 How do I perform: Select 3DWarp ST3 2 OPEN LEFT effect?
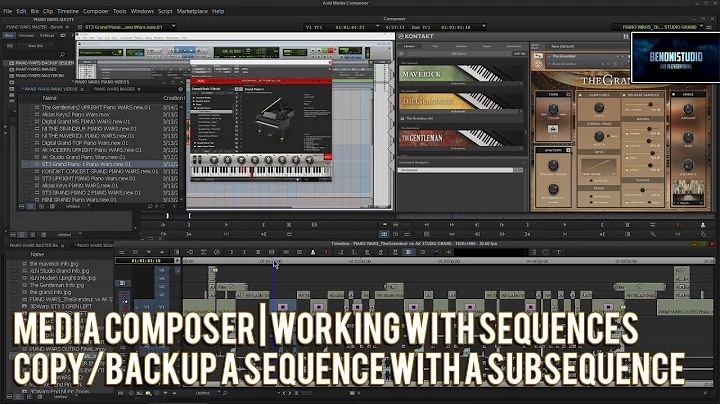(x=61, y=306)
